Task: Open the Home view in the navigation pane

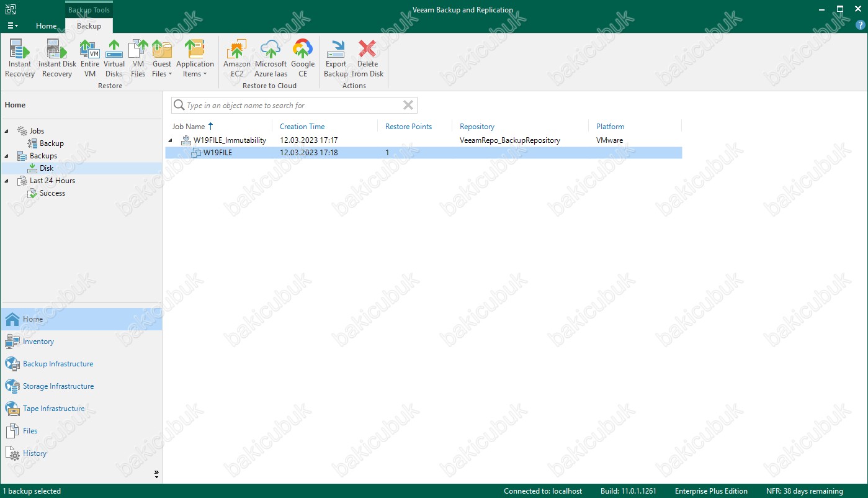Action: pyautogui.click(x=81, y=319)
